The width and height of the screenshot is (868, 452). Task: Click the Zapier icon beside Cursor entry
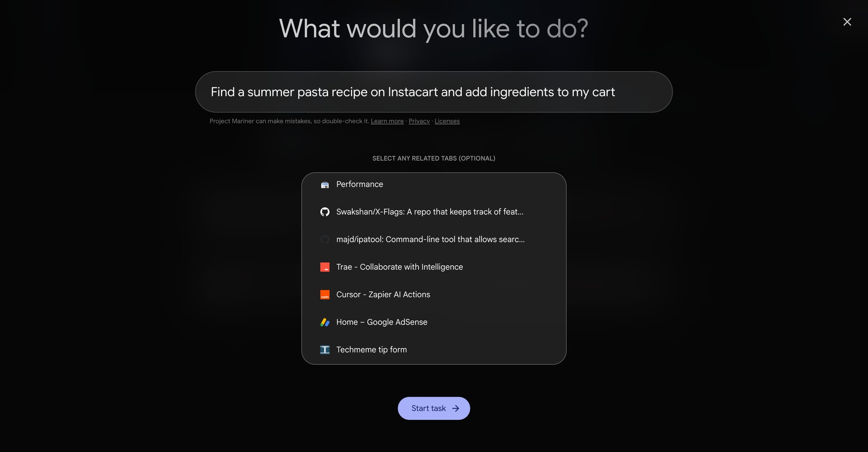[325, 295]
